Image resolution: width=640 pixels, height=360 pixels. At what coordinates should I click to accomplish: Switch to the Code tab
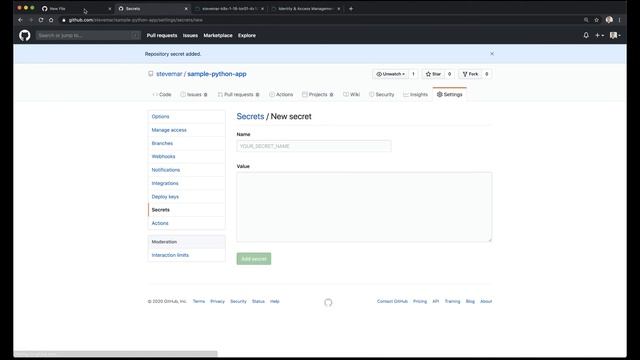pyautogui.click(x=162, y=94)
